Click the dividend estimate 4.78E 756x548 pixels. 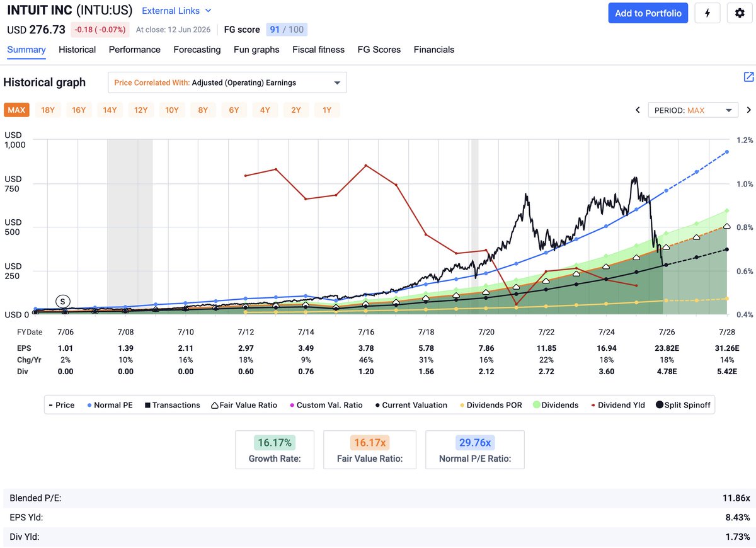tap(667, 372)
